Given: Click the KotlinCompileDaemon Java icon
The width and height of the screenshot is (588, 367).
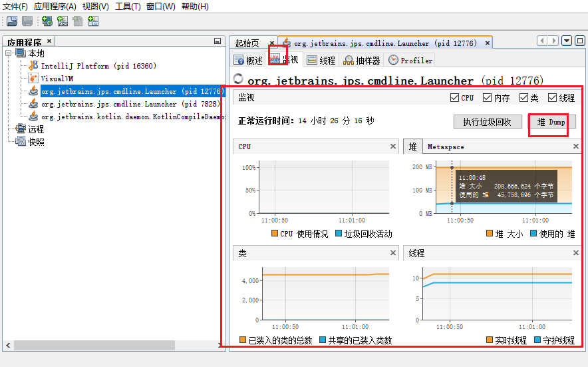Looking at the screenshot, I should coord(33,117).
